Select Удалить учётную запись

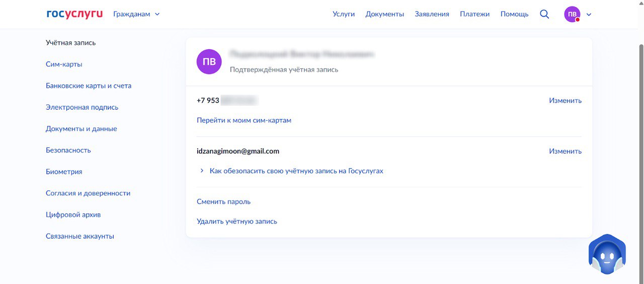click(237, 221)
